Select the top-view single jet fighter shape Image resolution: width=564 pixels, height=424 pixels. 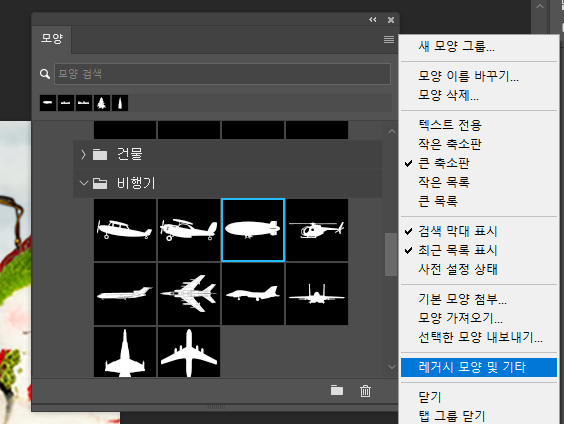(125, 352)
